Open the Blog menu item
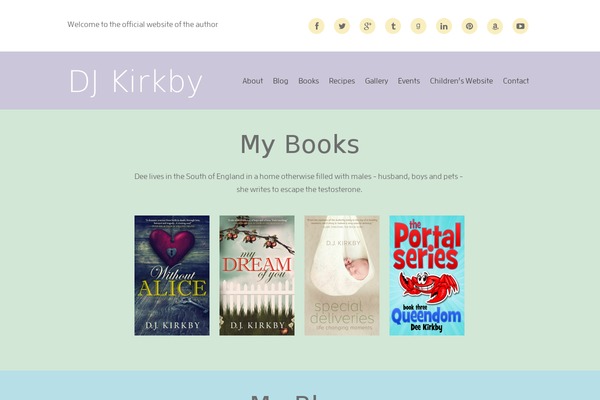The image size is (600, 400). [x=280, y=81]
